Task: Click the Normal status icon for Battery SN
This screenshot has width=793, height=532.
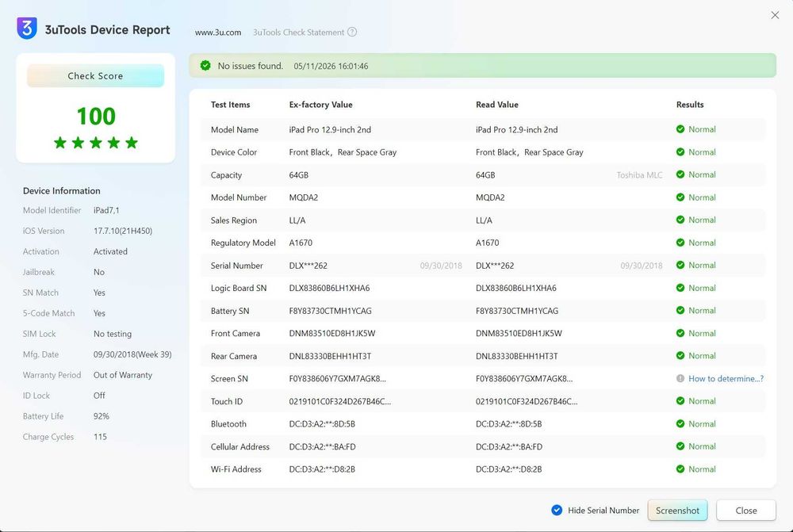Action: [x=680, y=310]
